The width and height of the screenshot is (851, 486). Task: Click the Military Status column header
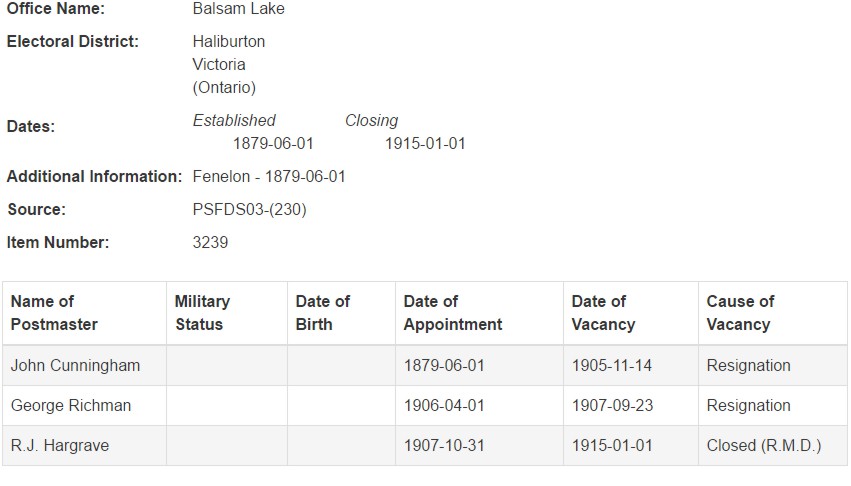tap(202, 313)
